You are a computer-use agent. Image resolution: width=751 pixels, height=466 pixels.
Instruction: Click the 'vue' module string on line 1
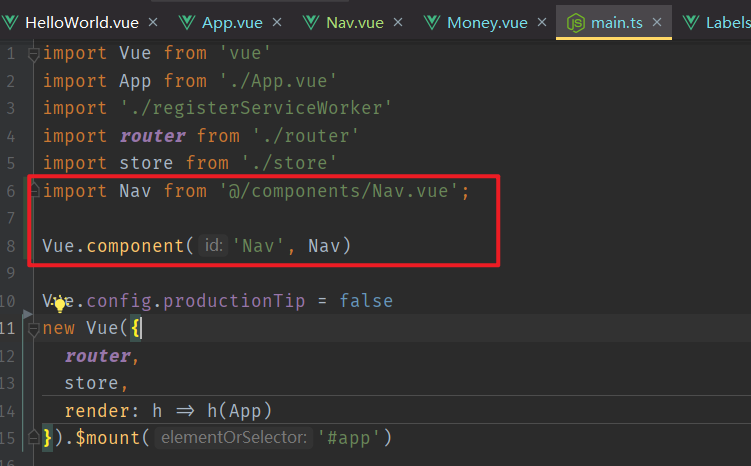pyautogui.click(x=245, y=53)
